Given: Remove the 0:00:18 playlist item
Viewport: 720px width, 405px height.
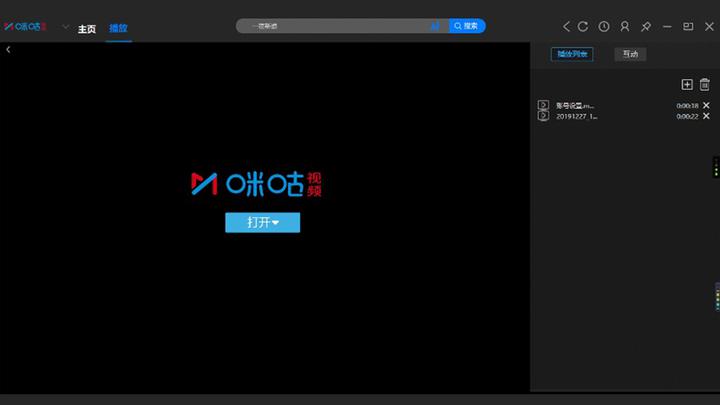Looking at the screenshot, I should coord(706,106).
